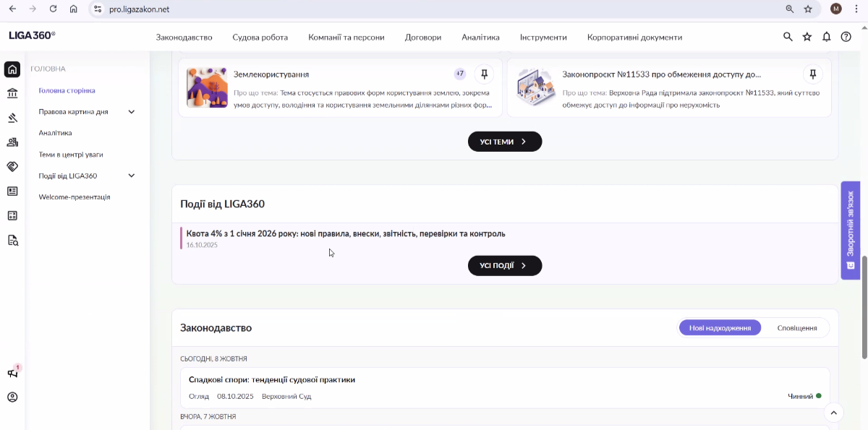Expand Правова картина дня submenu
The width and height of the screenshot is (868, 430).
click(x=132, y=112)
